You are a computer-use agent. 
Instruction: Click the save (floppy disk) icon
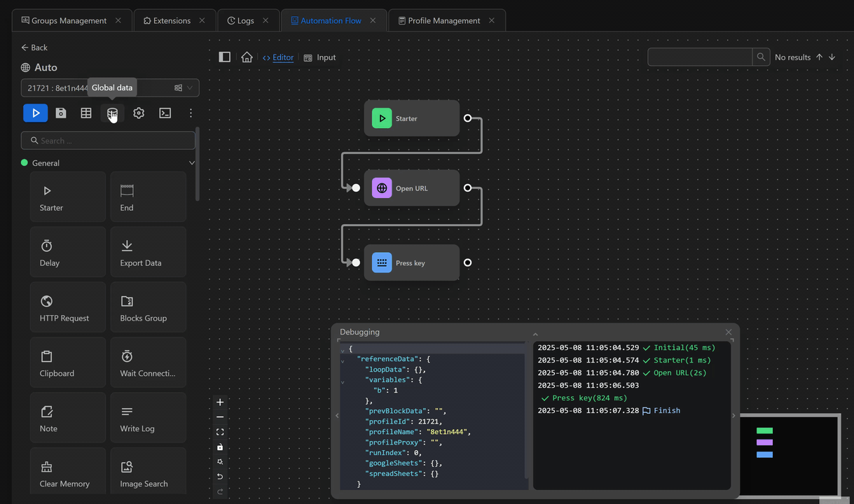61,113
